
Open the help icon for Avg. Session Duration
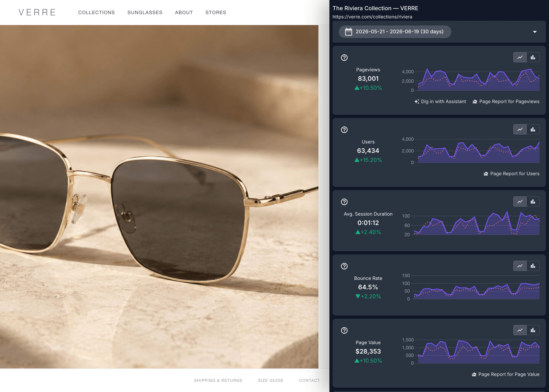point(344,202)
